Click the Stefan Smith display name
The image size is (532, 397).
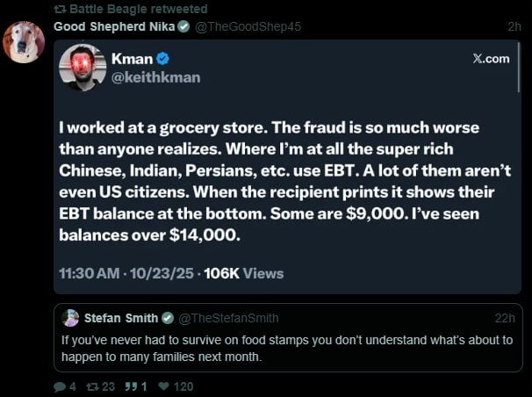[121, 318]
